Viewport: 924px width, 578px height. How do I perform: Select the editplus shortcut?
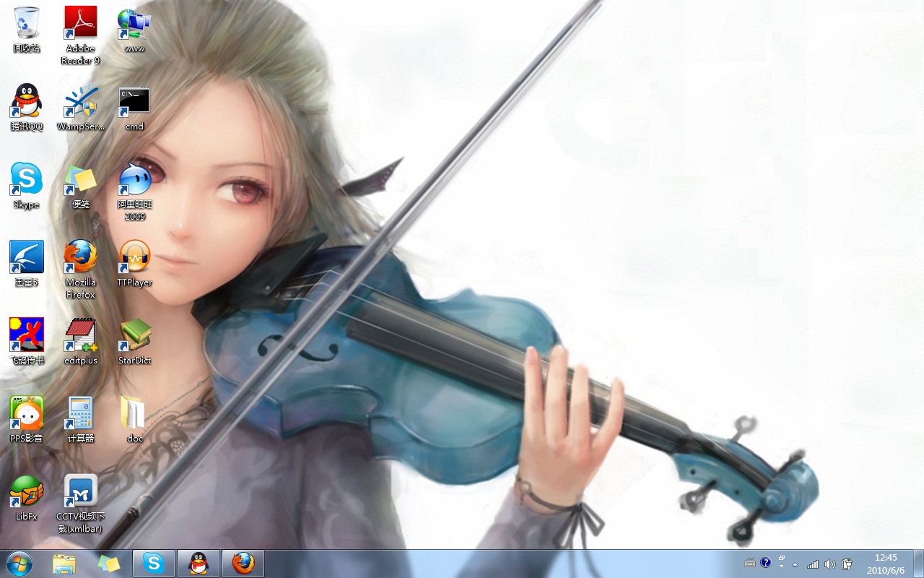tap(80, 341)
